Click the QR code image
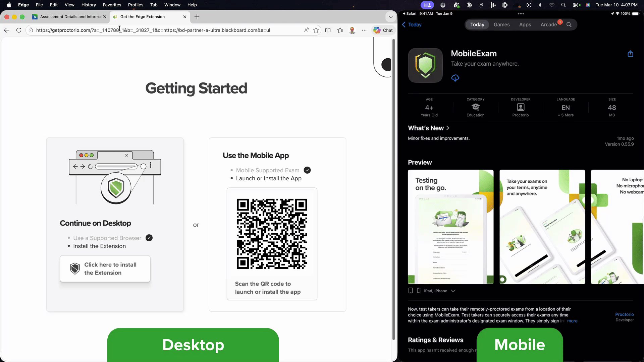 pos(272,234)
